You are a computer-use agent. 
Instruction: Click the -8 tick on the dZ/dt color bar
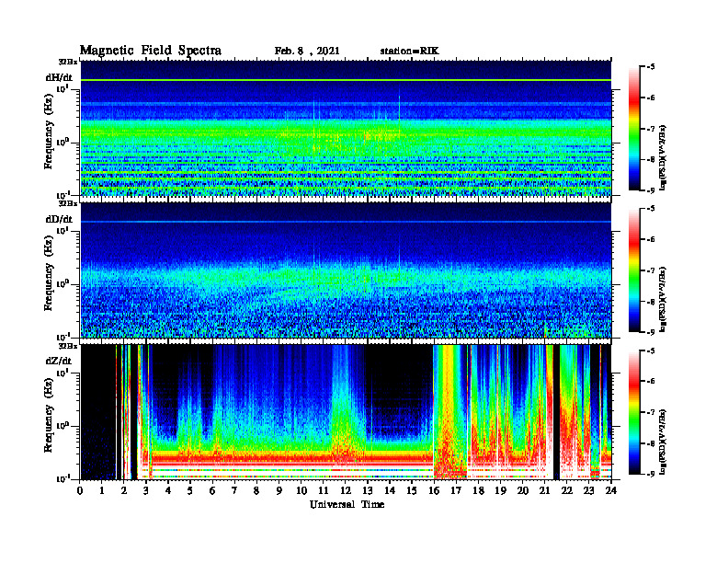click(x=650, y=443)
